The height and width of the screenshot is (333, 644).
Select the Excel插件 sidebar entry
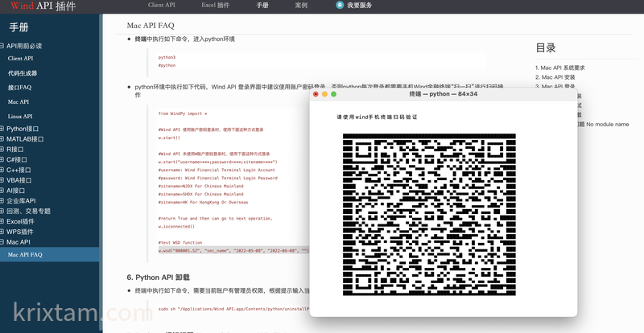21,221
